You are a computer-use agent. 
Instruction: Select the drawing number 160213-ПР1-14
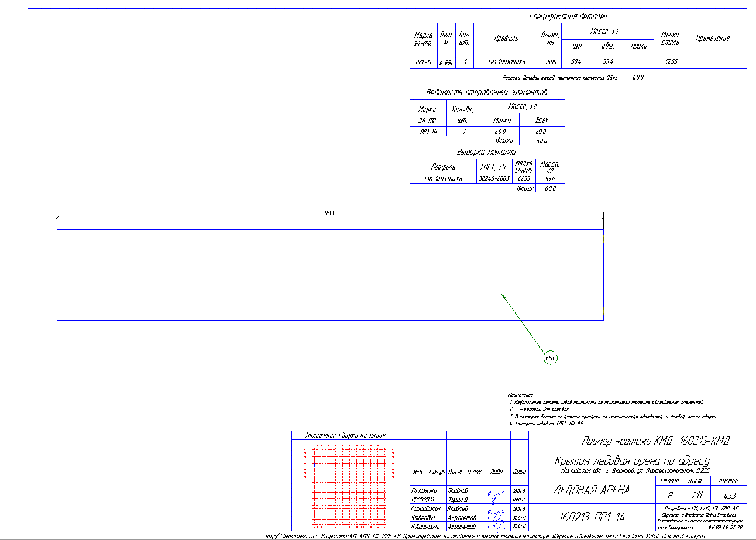click(592, 517)
